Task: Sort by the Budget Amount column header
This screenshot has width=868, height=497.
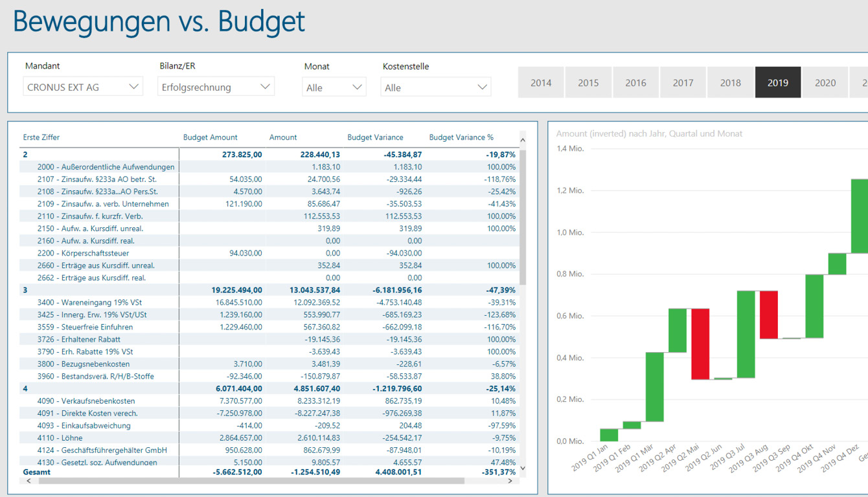Action: click(210, 137)
